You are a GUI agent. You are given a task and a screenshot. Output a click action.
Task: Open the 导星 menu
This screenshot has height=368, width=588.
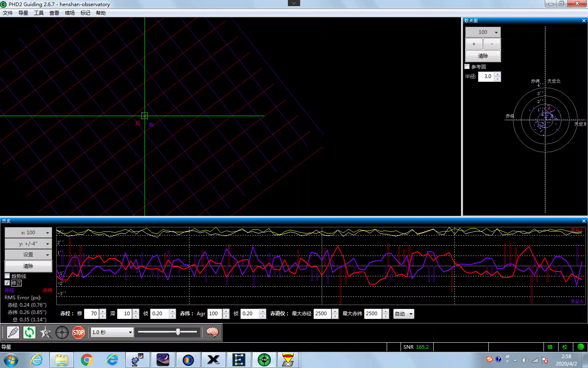click(23, 13)
